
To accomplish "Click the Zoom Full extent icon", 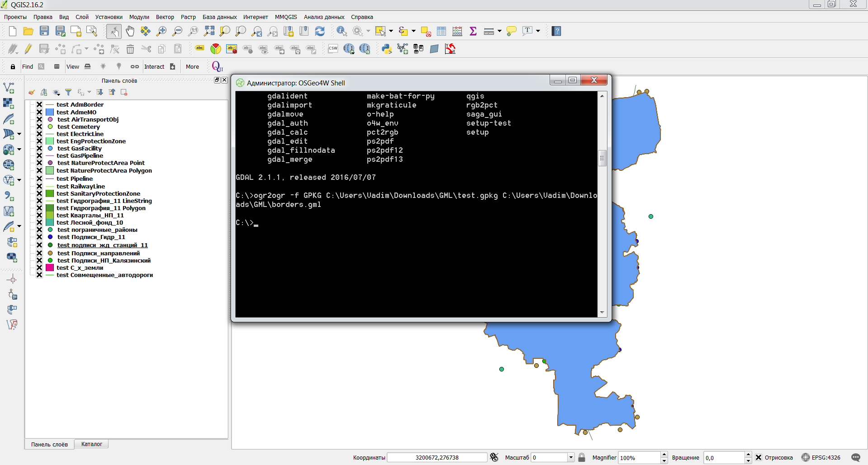I will [x=209, y=31].
